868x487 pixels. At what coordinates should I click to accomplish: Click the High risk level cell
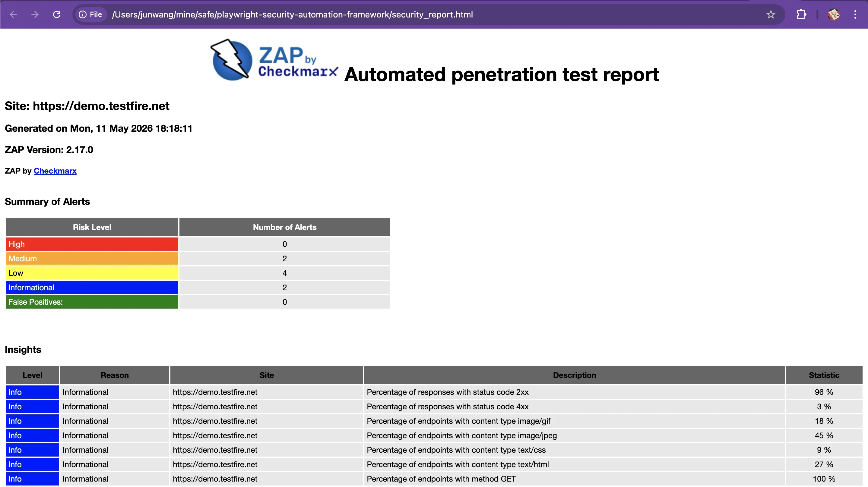[x=92, y=244]
